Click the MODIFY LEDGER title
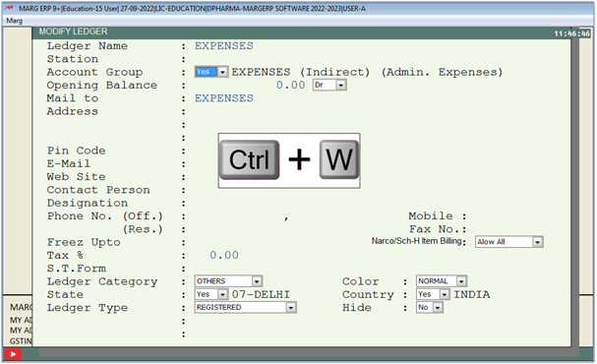The image size is (597, 364). [74, 31]
